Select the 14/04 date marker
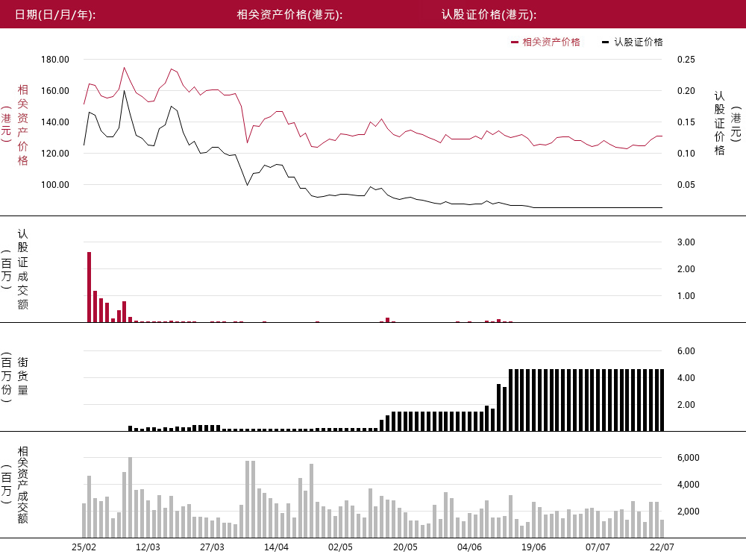 click(277, 547)
